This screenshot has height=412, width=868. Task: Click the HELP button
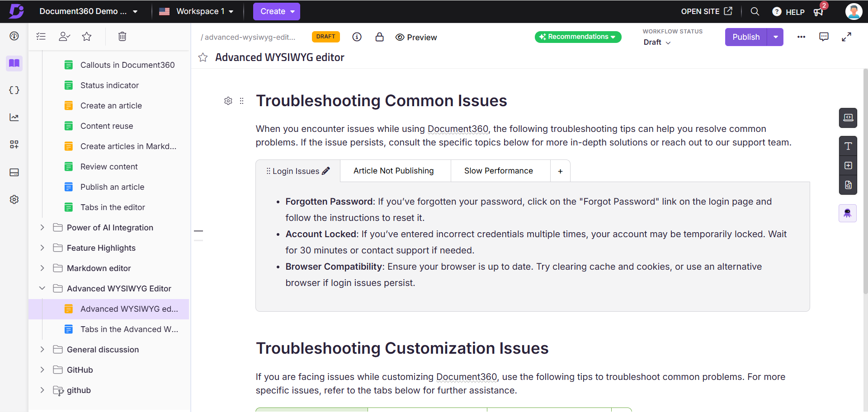point(788,12)
